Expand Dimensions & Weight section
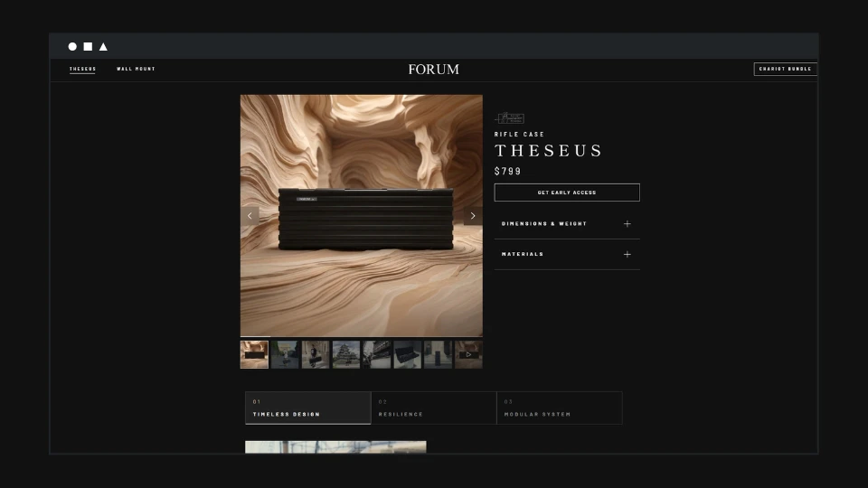868x488 pixels. 567,224
